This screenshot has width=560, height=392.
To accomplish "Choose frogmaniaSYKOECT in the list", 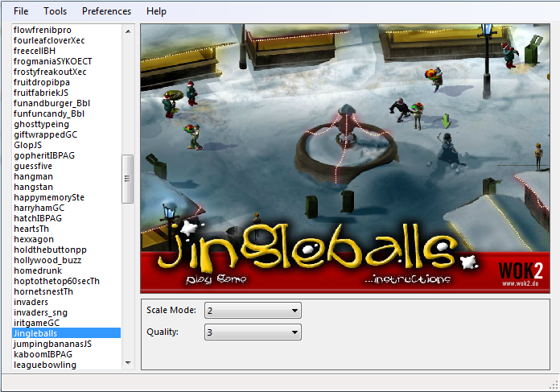I will click(66, 61).
